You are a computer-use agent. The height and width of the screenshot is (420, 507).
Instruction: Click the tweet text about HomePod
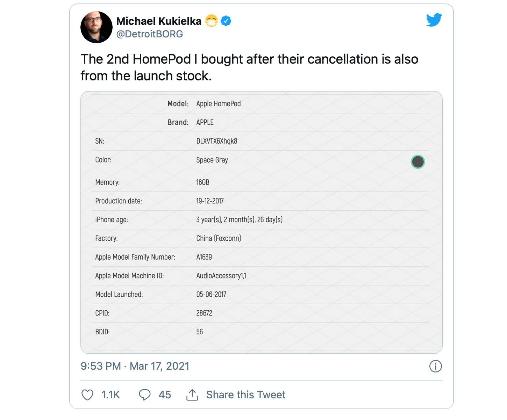[x=249, y=67]
